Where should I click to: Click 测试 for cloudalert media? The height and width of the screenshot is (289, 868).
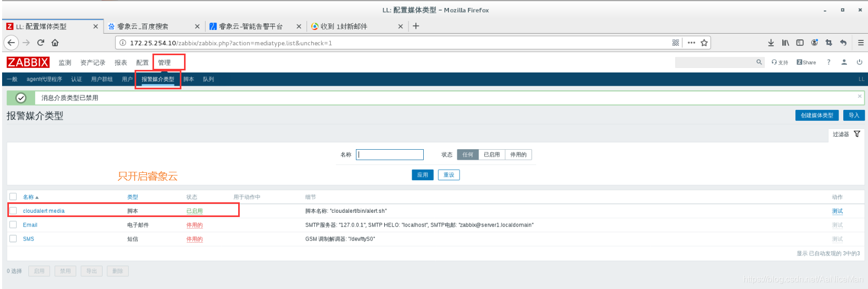point(838,211)
